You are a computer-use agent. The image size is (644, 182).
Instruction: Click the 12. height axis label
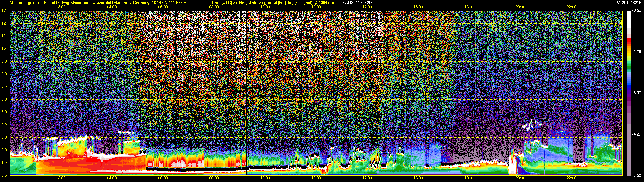4,23
